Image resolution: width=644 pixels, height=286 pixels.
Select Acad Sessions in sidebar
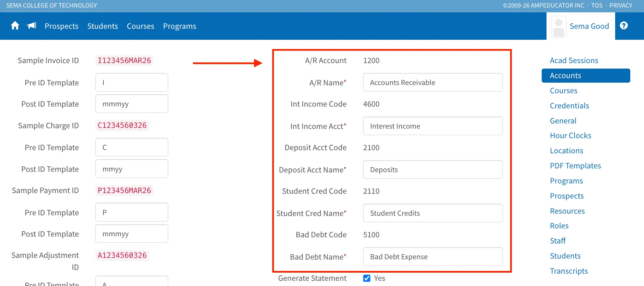coord(574,60)
